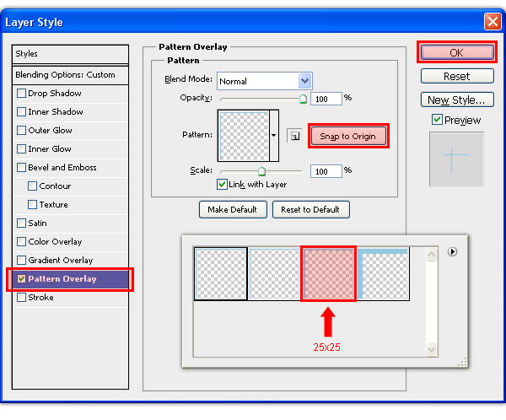The image size is (506, 420).
Task: Enable Bevel and Emboss checkbox
Action: pyautogui.click(x=21, y=168)
